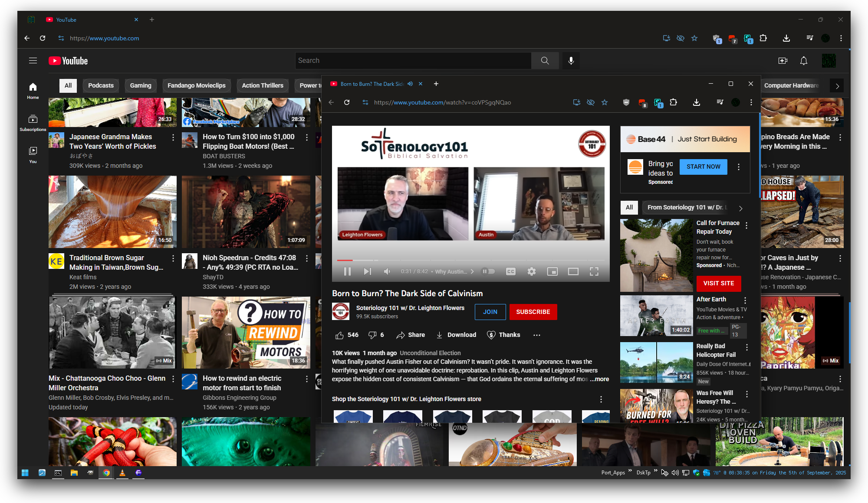Reload the main YouTube window page
This screenshot has width=868, height=503.
[43, 38]
